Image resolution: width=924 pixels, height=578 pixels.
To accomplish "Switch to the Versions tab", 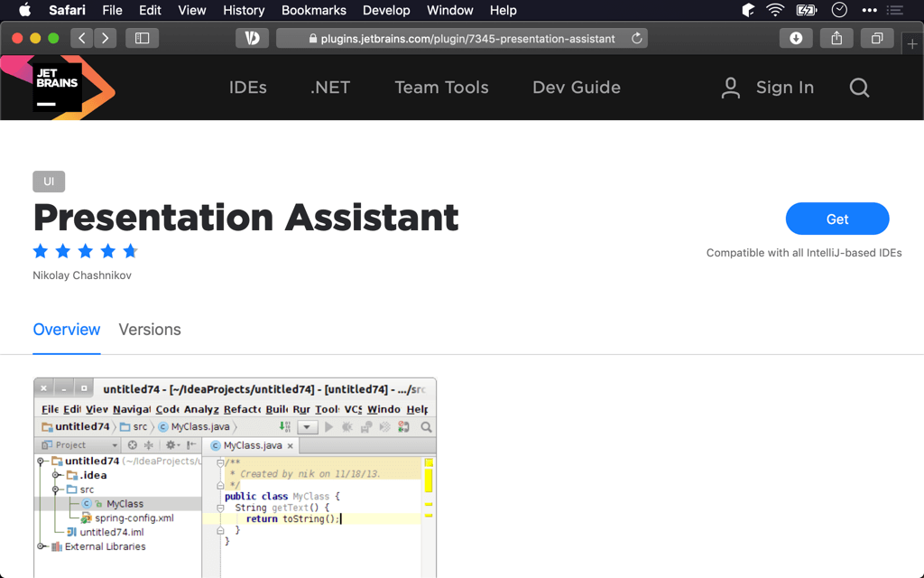I will click(x=150, y=330).
